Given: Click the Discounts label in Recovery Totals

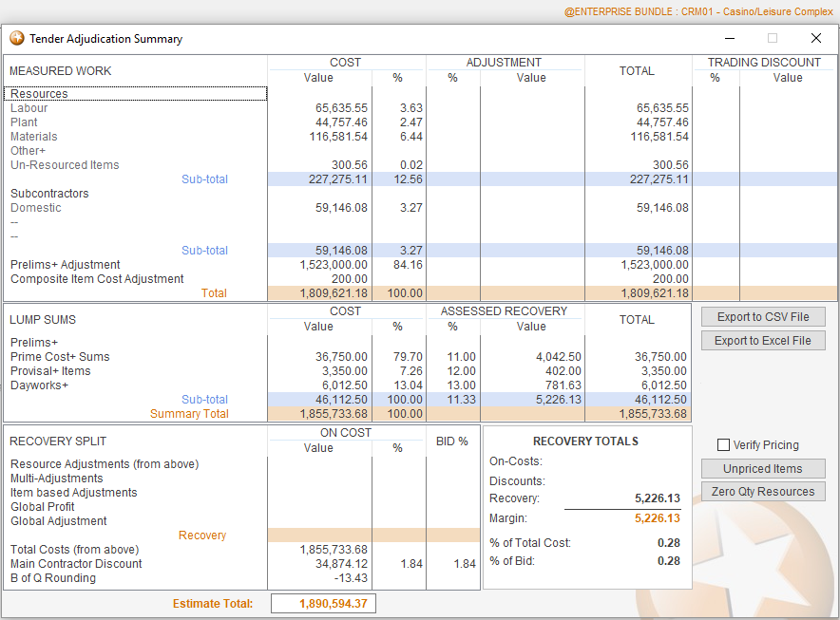Looking at the screenshot, I should tap(517, 481).
